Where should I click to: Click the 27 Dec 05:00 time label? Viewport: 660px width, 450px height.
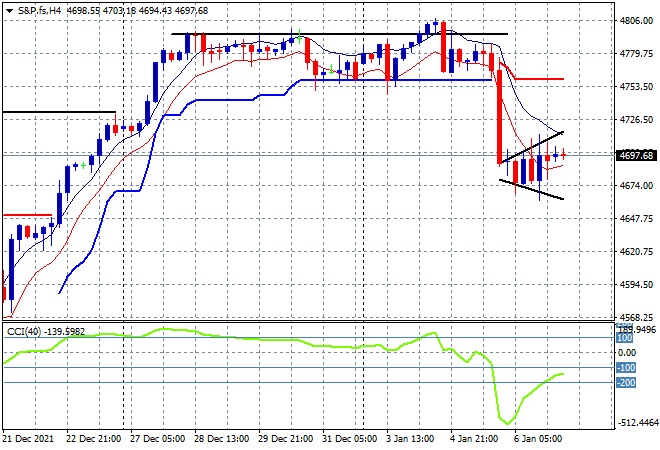click(157, 439)
